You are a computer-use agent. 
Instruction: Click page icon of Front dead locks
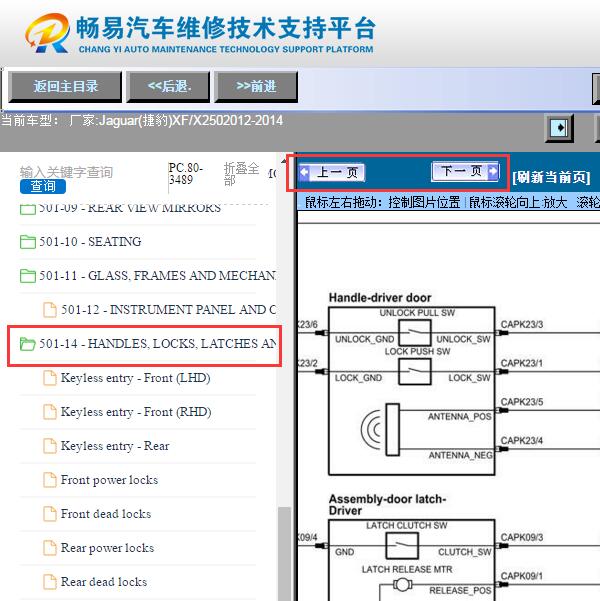(50, 514)
